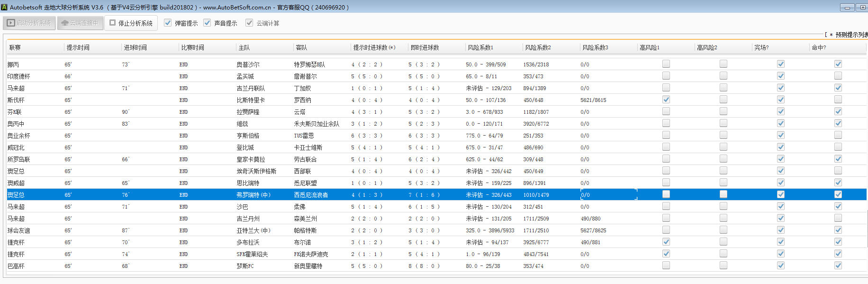The image size is (868, 284).
Task: Toggle 命中 checkbox in the 奥普沙尔 row
Action: coord(838,64)
